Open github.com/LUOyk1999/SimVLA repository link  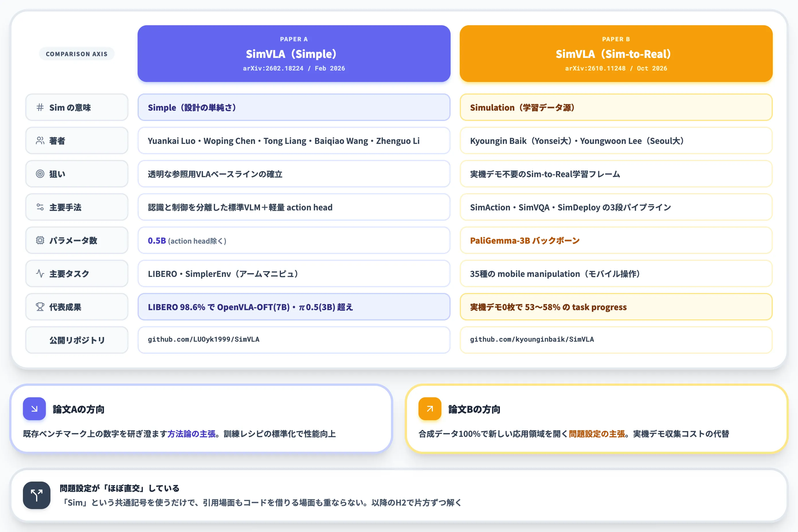[x=204, y=339]
